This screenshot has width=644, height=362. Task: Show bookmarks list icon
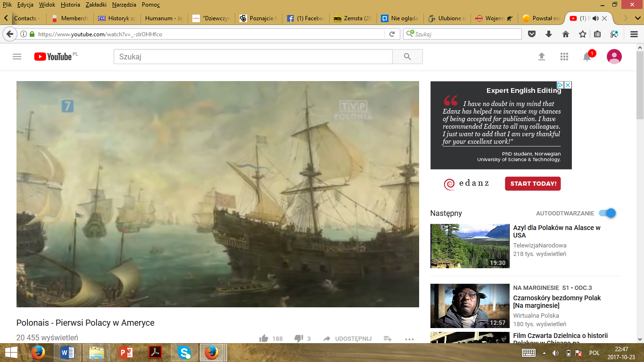pos(597,34)
